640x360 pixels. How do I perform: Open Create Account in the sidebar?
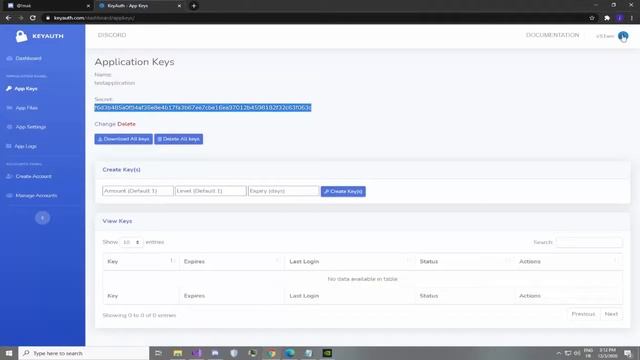[x=33, y=176]
